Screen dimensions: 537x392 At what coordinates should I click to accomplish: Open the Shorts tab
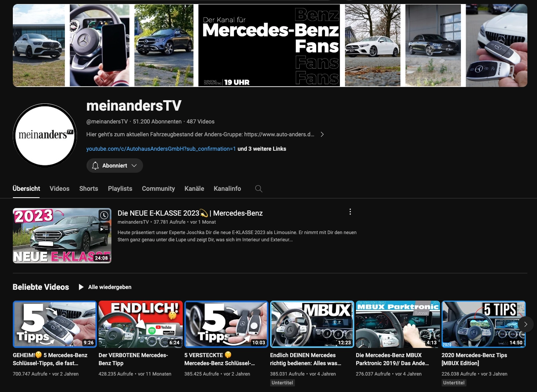pyautogui.click(x=89, y=188)
